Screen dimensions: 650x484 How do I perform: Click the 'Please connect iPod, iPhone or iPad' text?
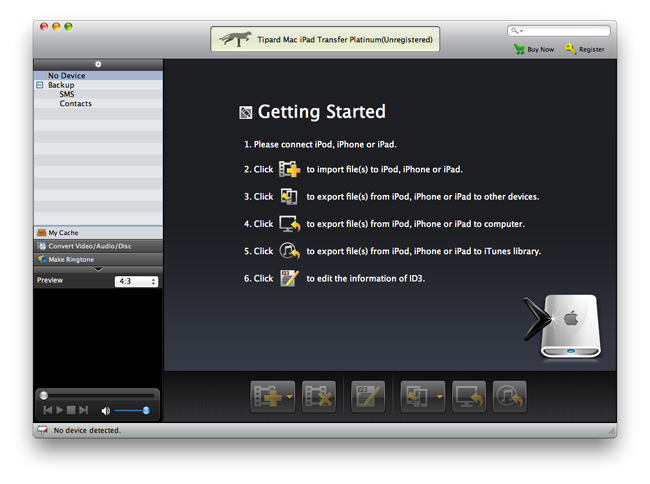tap(325, 144)
